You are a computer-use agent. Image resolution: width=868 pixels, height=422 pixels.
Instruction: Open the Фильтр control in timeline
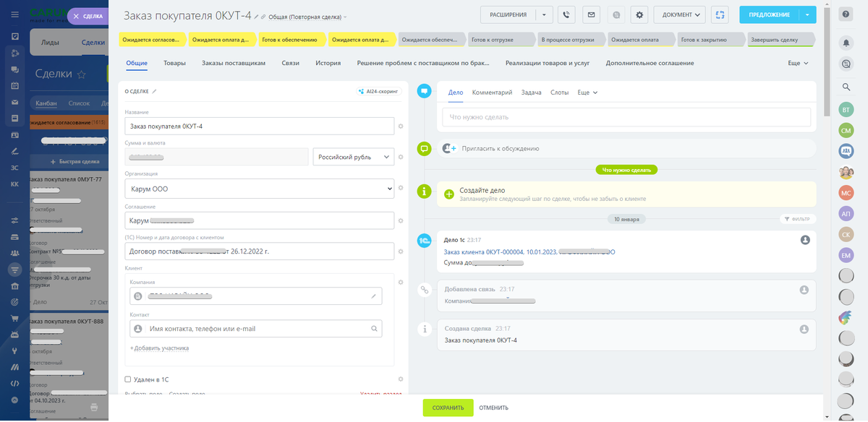pyautogui.click(x=798, y=219)
